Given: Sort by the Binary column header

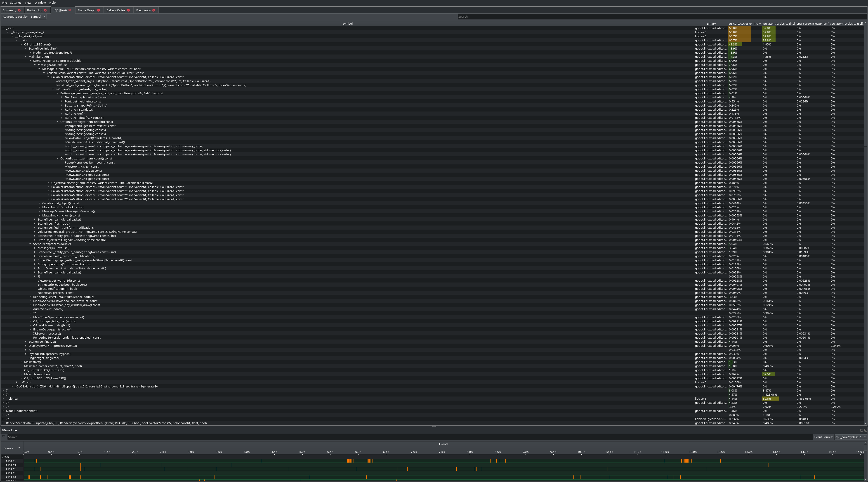Looking at the screenshot, I should tap(711, 24).
